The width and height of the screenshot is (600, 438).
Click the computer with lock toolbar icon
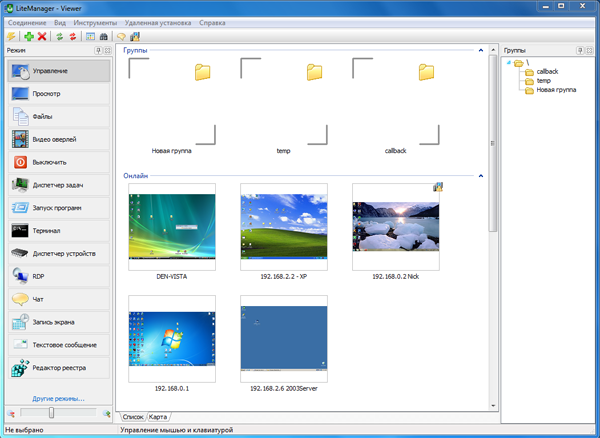(x=135, y=36)
